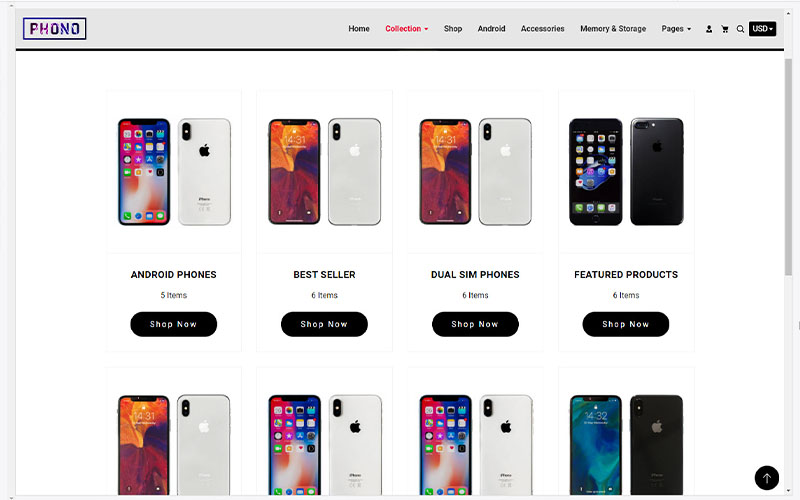
Task: Click Shop Now under Best Seller
Action: click(x=324, y=324)
